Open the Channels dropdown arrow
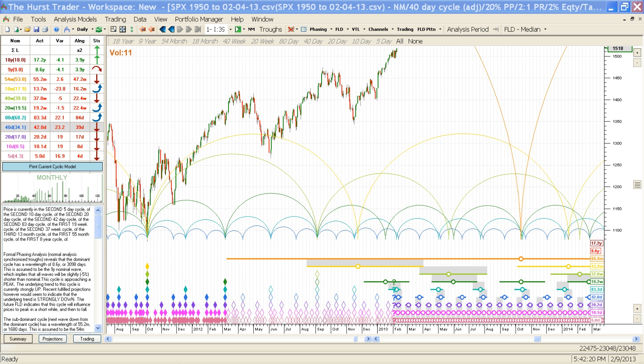This screenshot has width=644, height=364. (x=393, y=29)
